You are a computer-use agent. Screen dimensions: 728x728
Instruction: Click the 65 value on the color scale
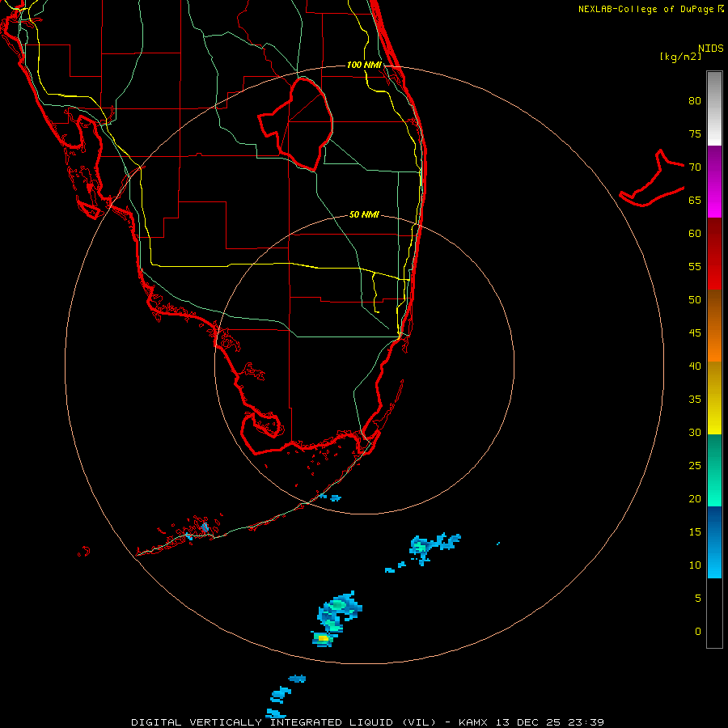point(695,201)
